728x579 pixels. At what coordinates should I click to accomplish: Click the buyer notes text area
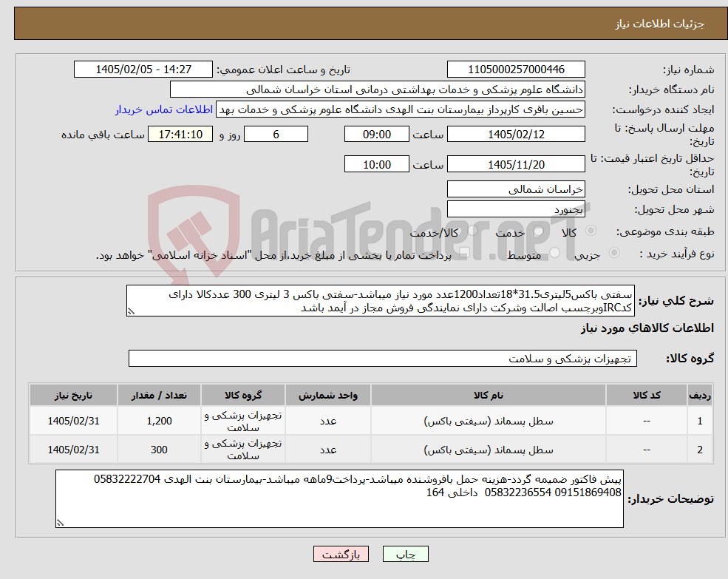tap(339, 498)
